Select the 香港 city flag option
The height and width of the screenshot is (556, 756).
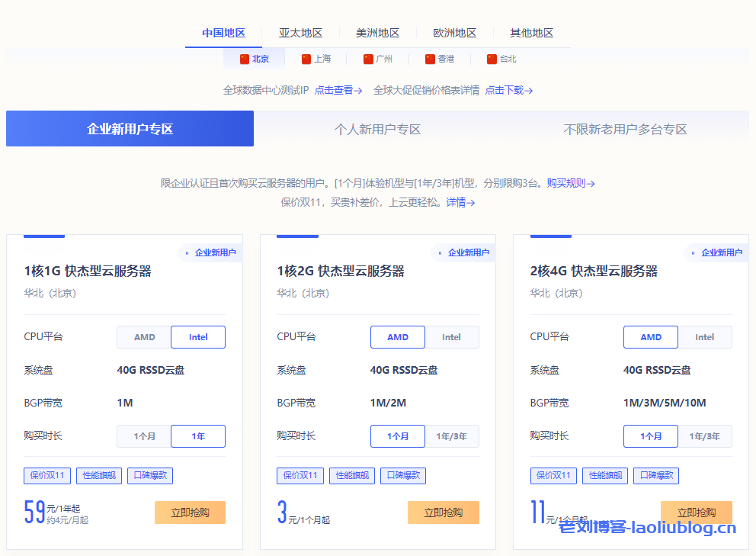coord(440,59)
